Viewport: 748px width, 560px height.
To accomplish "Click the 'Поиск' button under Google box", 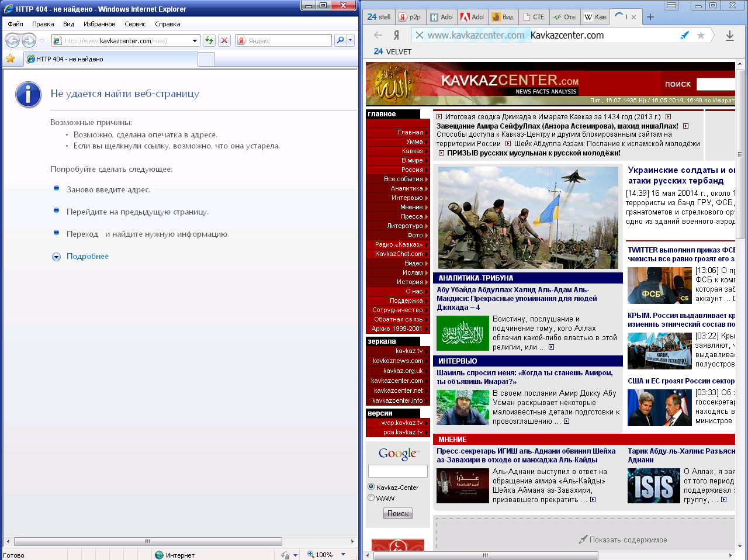I will coord(398,513).
